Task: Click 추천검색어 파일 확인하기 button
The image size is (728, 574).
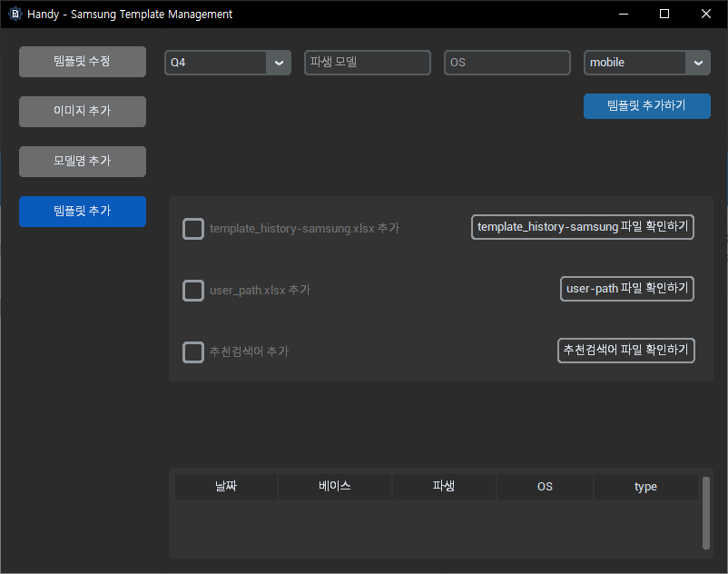Action: pyautogui.click(x=625, y=351)
